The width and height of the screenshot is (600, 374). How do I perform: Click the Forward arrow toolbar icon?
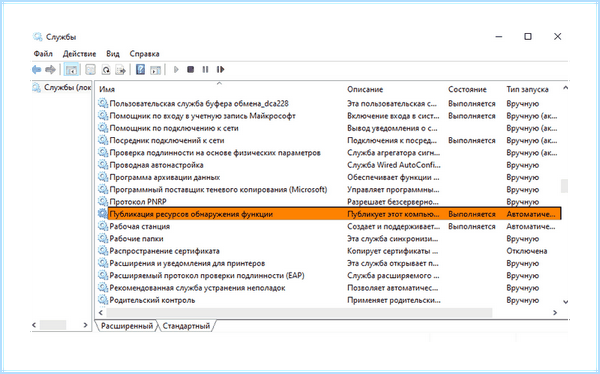(50, 70)
